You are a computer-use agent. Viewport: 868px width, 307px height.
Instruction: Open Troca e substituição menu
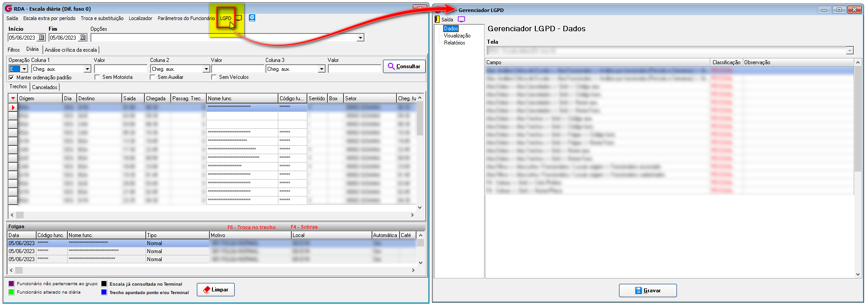point(102,18)
